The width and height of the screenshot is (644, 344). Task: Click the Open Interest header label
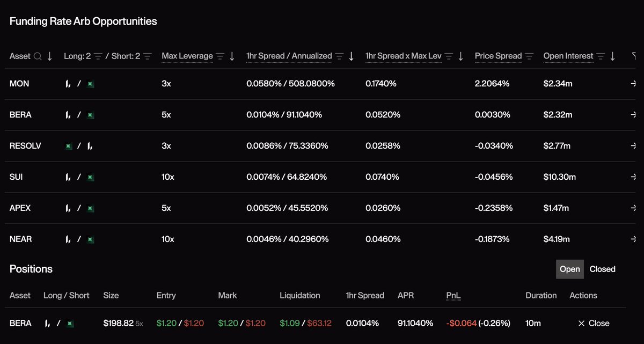[x=568, y=56]
